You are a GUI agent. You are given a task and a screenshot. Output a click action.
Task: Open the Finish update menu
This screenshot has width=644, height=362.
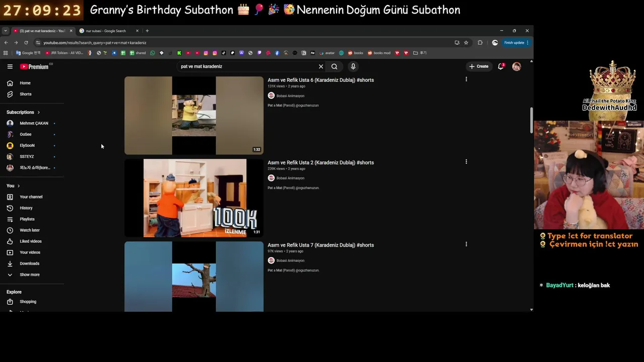pos(516,43)
